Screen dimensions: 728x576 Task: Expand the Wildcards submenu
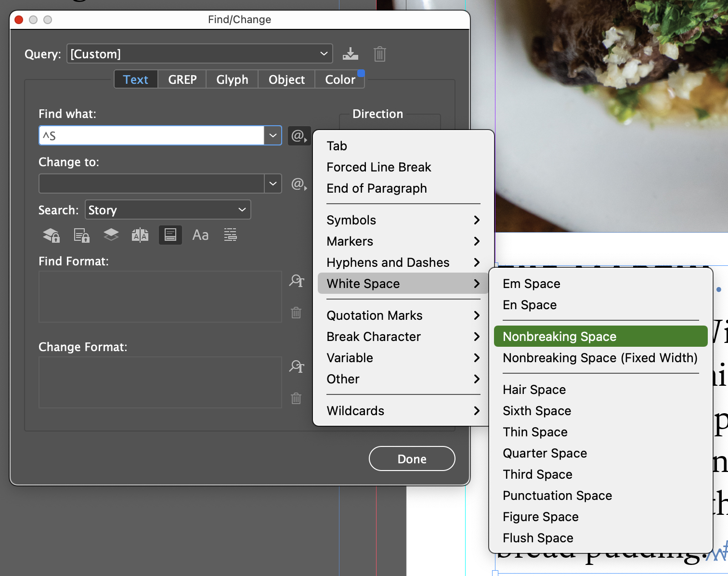click(355, 410)
